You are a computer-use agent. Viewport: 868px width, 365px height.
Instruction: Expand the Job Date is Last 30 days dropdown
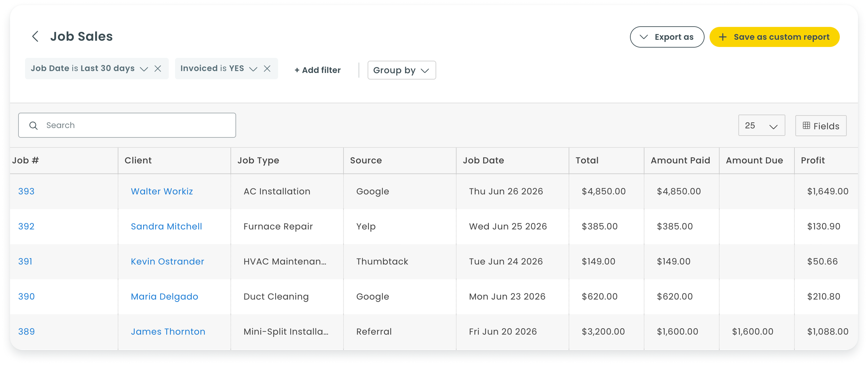pos(144,69)
